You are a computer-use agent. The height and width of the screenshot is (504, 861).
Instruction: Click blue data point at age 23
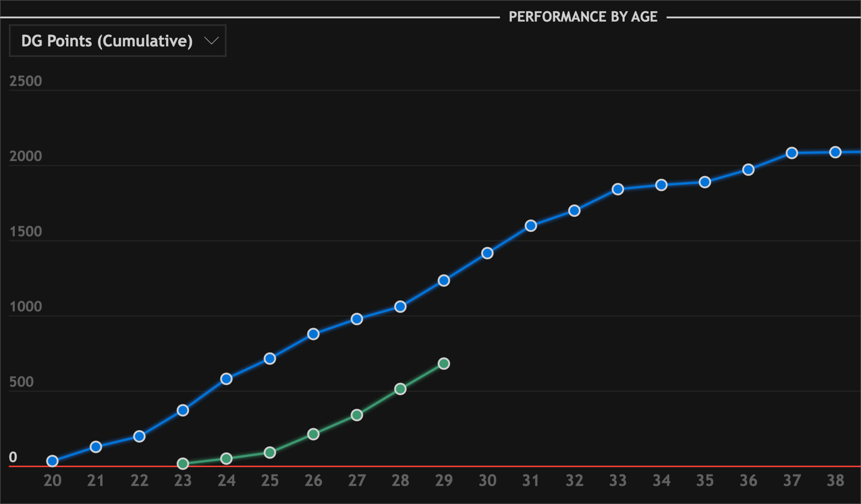(x=183, y=410)
